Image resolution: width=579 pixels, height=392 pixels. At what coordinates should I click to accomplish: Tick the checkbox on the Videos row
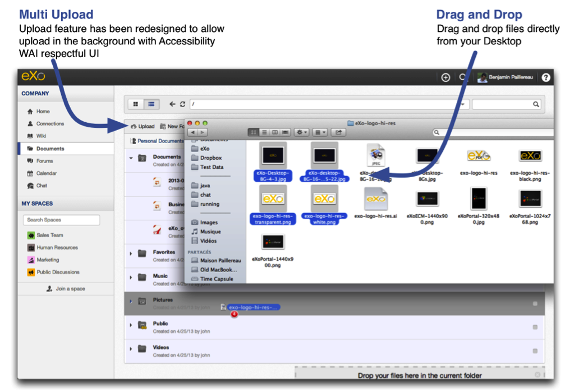click(x=535, y=351)
